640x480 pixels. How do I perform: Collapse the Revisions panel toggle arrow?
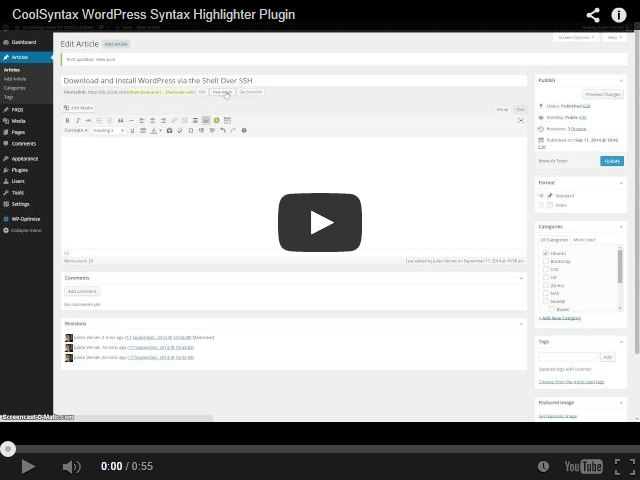coord(521,324)
